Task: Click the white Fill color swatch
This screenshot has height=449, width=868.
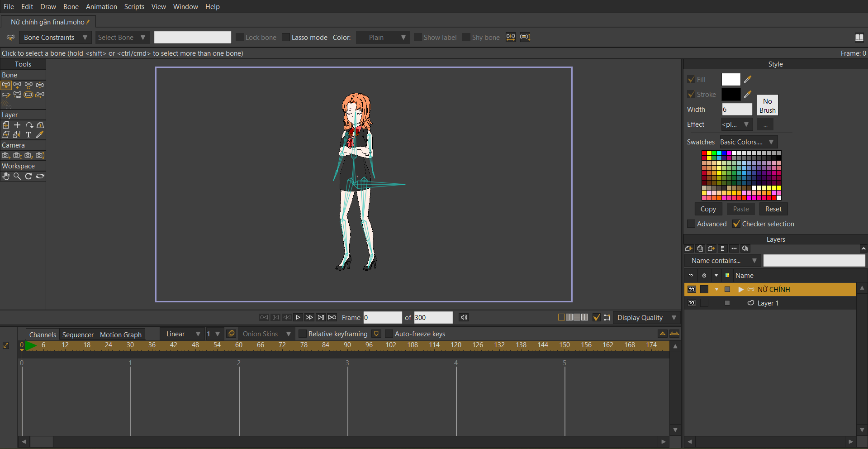Action: pos(730,80)
